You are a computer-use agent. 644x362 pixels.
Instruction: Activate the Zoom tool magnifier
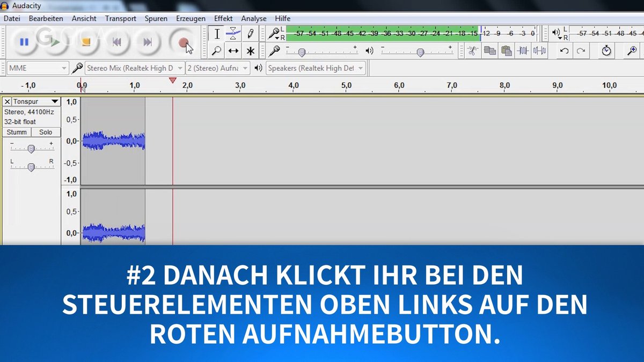tap(217, 50)
